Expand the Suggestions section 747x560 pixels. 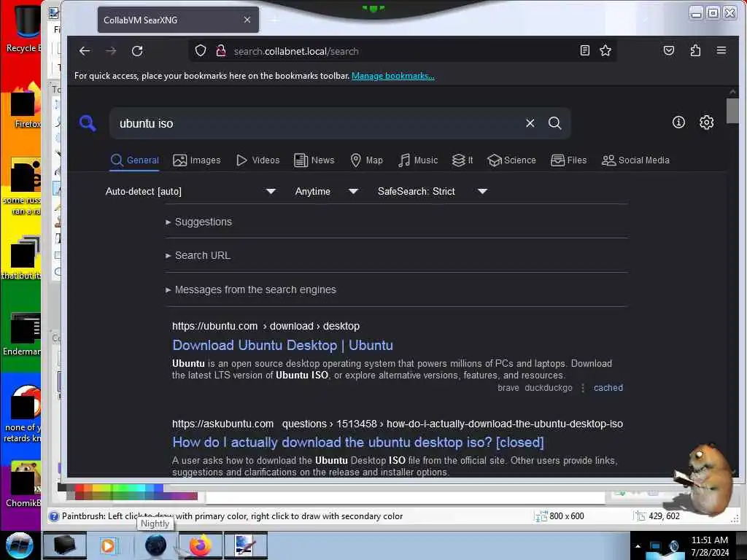tap(198, 222)
